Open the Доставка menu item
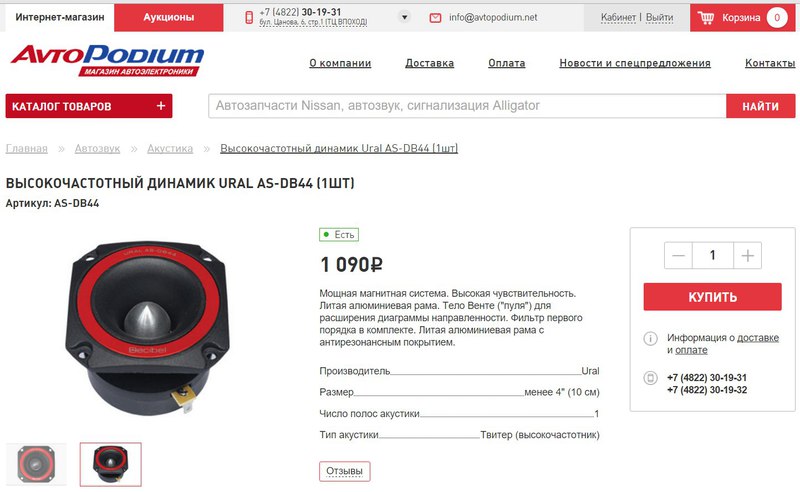Image resolution: width=800 pixels, height=492 pixels. tap(430, 63)
